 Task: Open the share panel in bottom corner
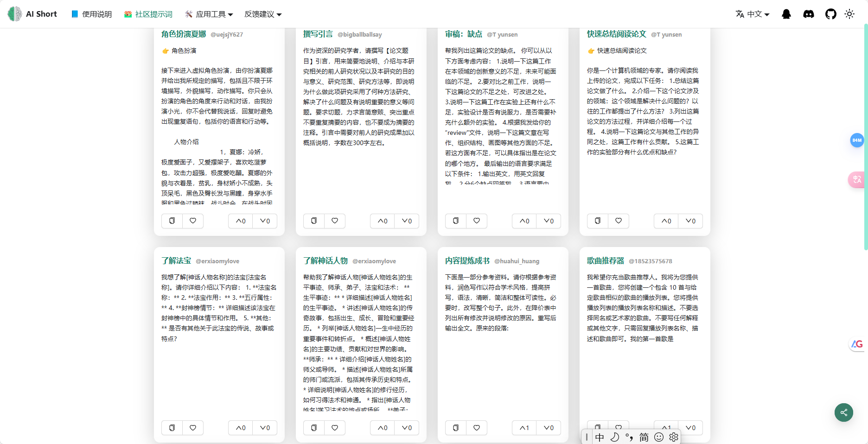[x=843, y=412]
